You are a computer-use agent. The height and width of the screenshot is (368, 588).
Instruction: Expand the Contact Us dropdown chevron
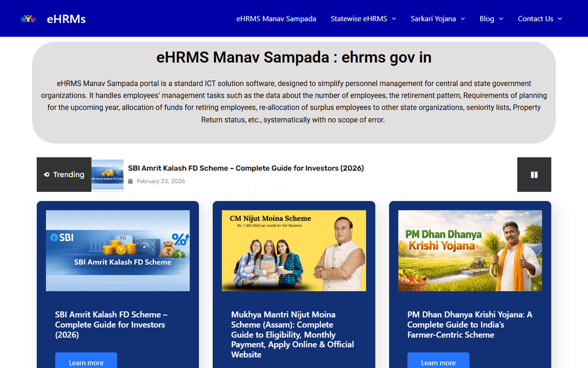[560, 19]
